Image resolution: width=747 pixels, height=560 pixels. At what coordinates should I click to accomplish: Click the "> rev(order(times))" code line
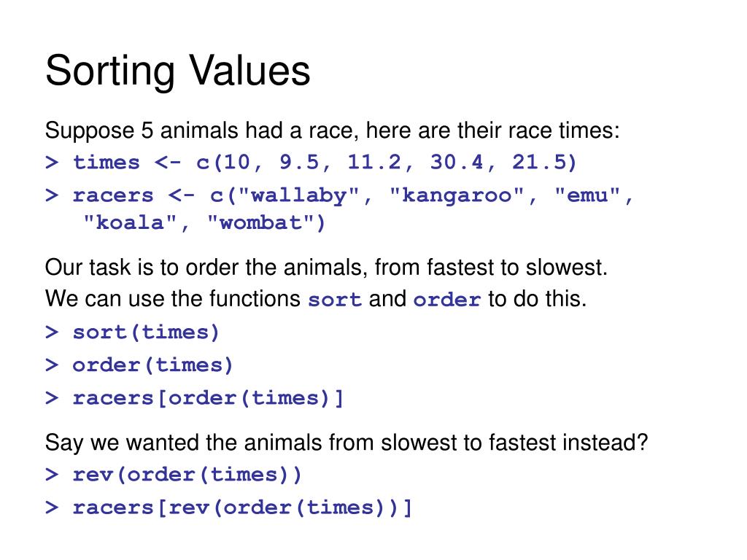[174, 475]
